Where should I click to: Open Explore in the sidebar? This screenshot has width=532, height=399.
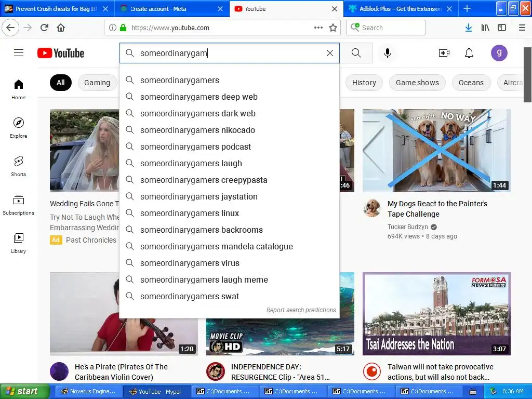coord(18,128)
